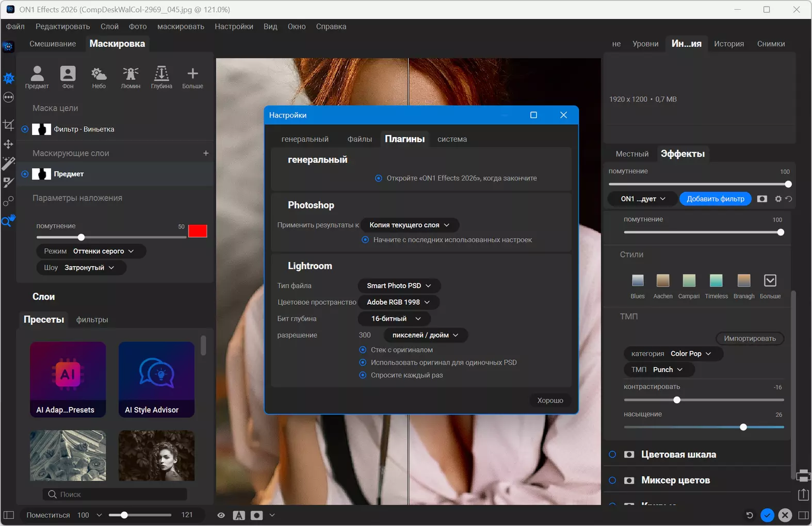
Task: Select radio 'Спросите каждый раз'
Action: [x=363, y=375]
